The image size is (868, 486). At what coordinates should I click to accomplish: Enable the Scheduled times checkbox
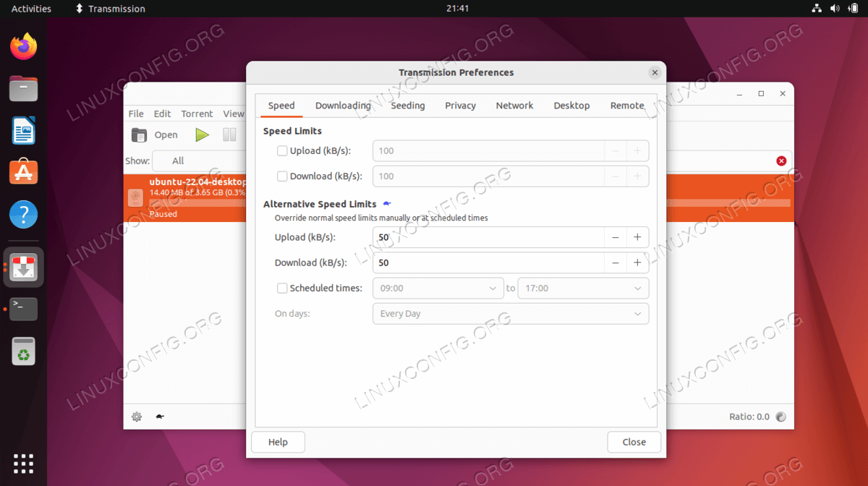coord(282,289)
